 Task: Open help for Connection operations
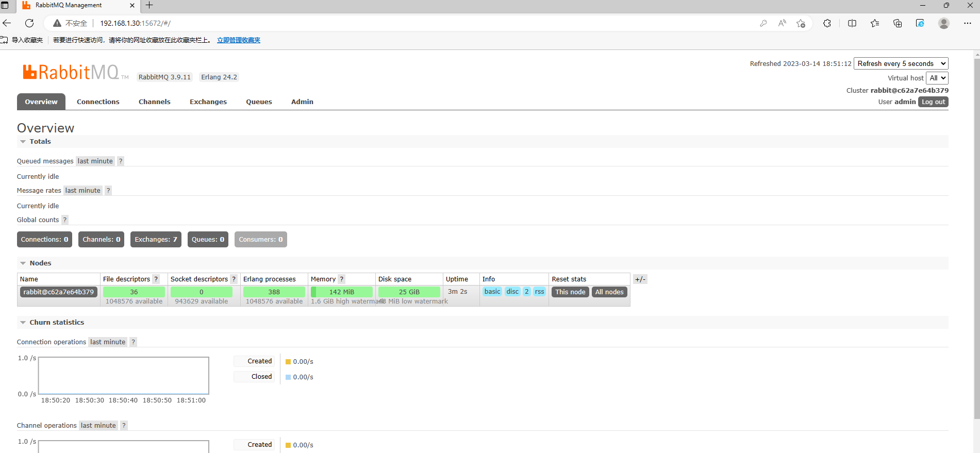point(133,342)
